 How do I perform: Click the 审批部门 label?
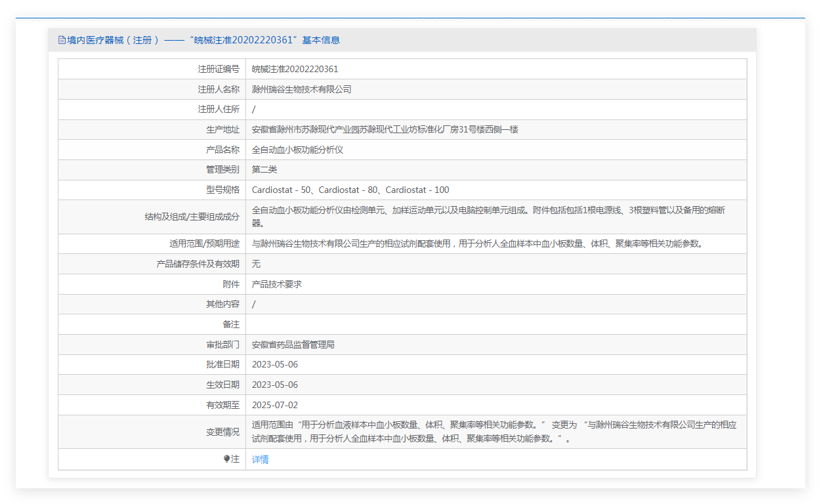pos(223,345)
